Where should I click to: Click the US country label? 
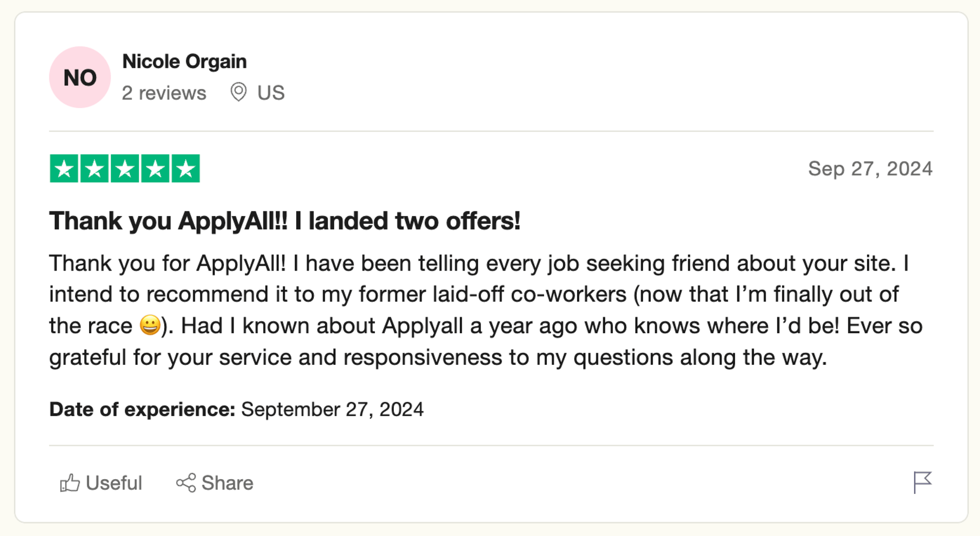click(271, 93)
